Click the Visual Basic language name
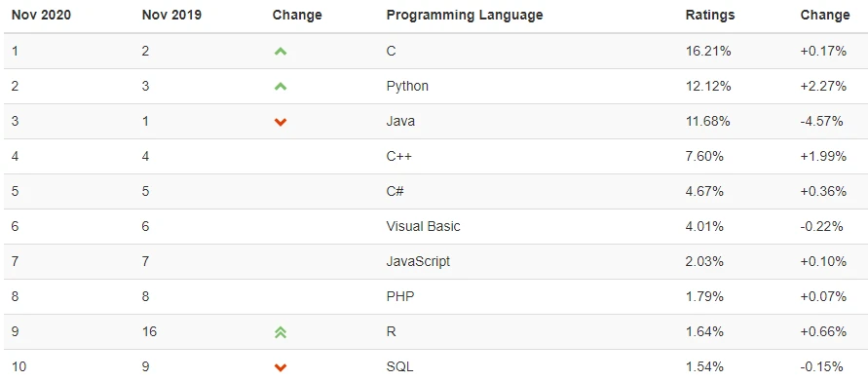 [424, 226]
